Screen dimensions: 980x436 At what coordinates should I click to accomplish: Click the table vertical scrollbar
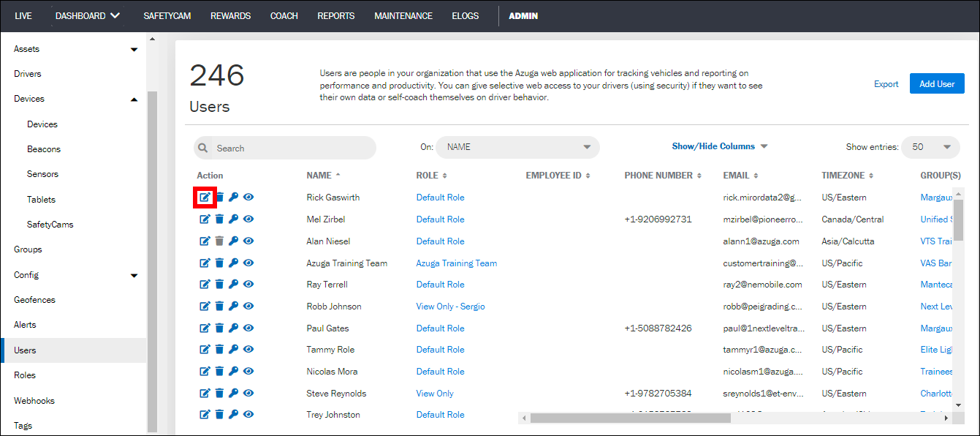[x=958, y=219]
